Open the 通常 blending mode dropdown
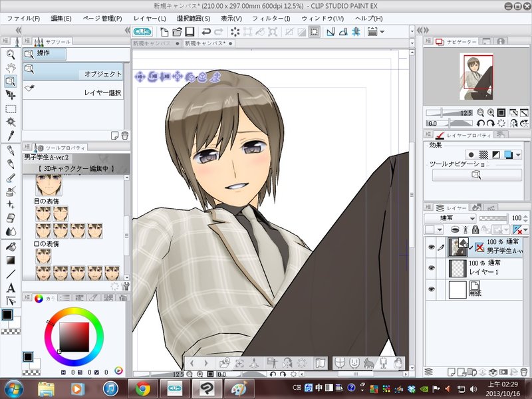This screenshot has width=532, height=399. (450, 218)
